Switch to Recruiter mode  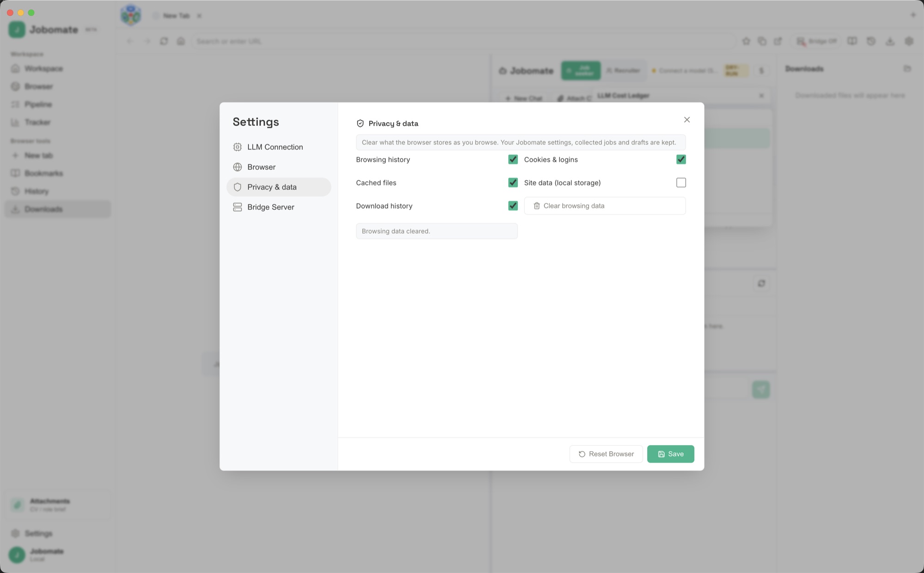pyautogui.click(x=623, y=71)
